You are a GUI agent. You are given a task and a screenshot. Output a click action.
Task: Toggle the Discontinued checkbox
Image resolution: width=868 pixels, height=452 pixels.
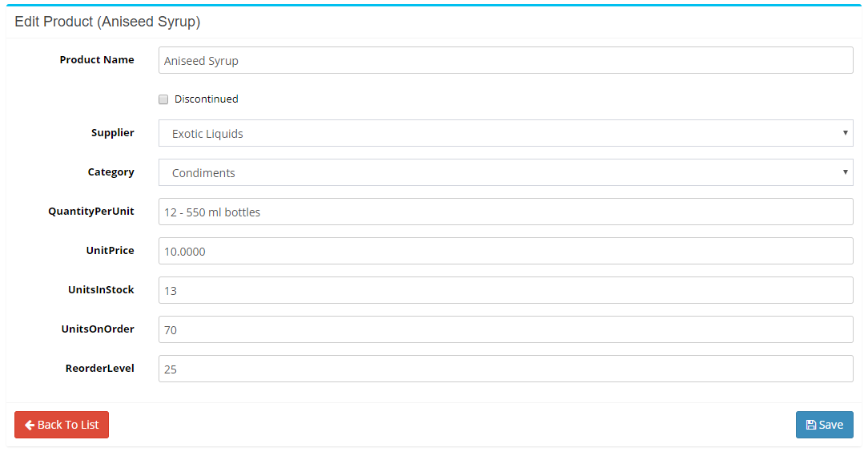coord(163,99)
